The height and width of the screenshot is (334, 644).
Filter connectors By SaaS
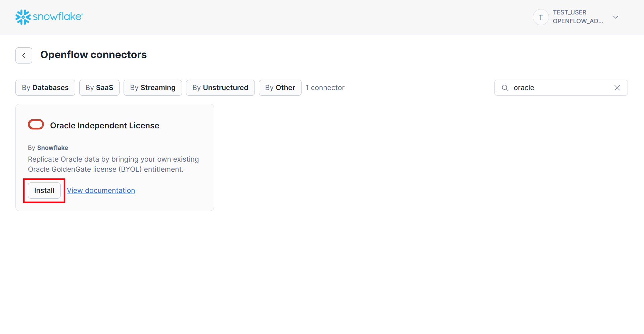pos(99,88)
